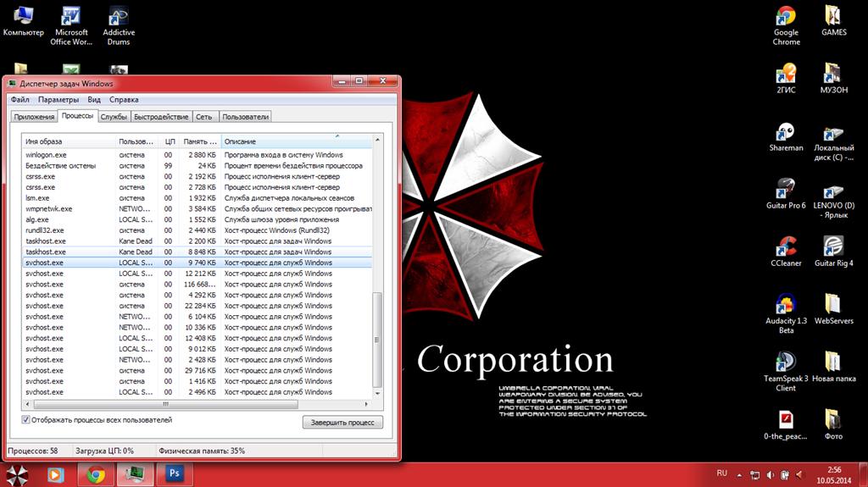868x487 pixels.
Task: Sort by the Описание column header
Action: click(x=297, y=141)
